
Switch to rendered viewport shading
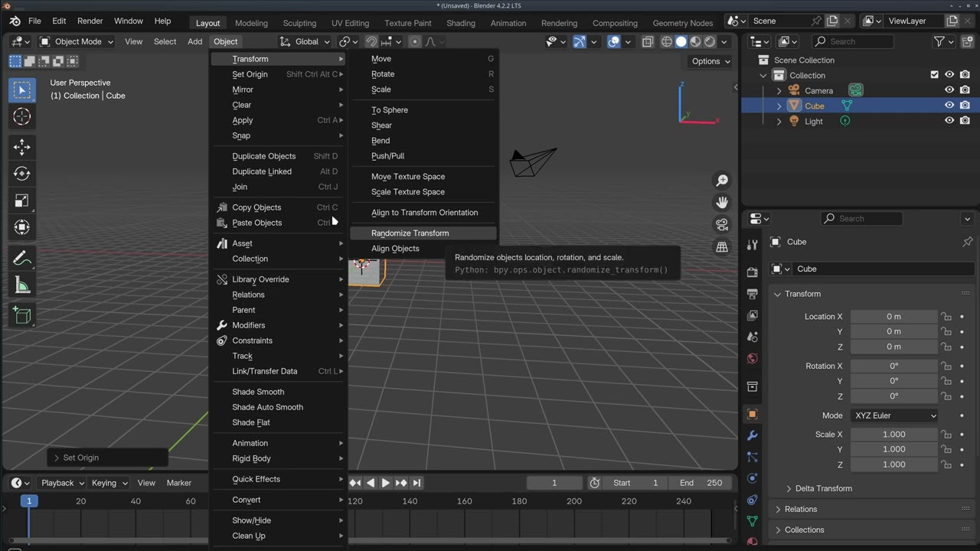coord(710,41)
